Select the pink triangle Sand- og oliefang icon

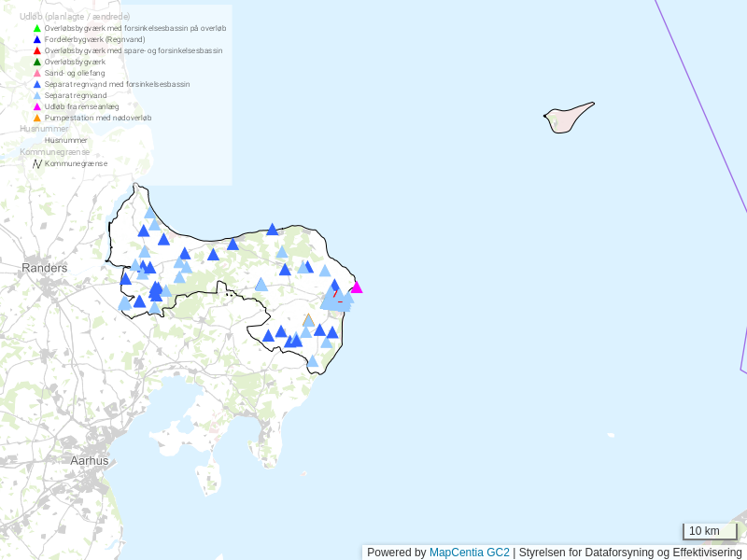click(x=37, y=73)
